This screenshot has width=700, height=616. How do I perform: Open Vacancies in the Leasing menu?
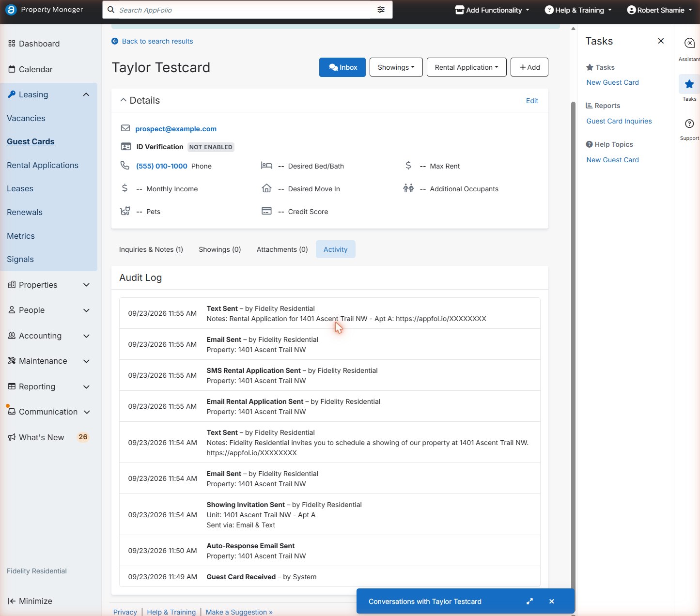coord(26,118)
